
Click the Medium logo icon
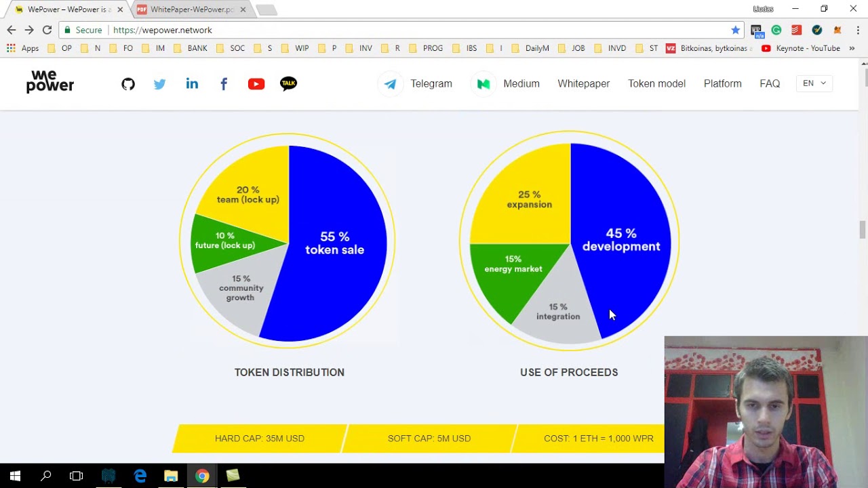(x=483, y=83)
